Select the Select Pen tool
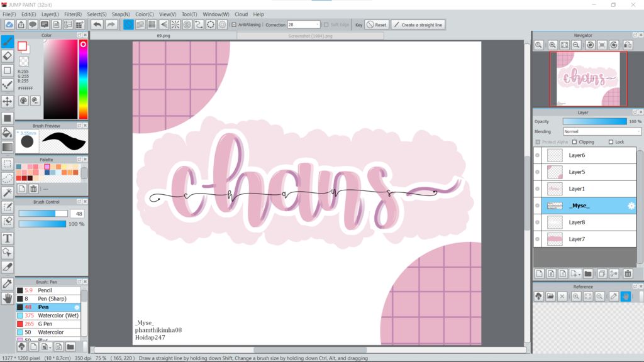The height and width of the screenshot is (362, 644). click(8, 207)
